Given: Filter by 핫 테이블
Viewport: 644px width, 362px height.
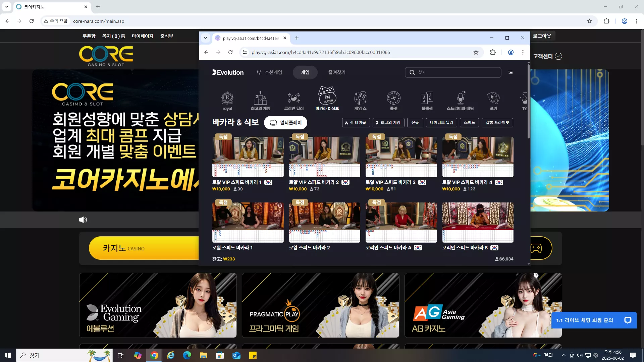Looking at the screenshot, I should click(356, 123).
